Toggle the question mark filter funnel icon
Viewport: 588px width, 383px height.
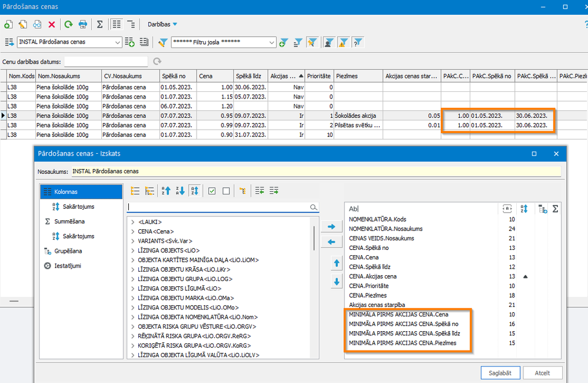(x=358, y=42)
